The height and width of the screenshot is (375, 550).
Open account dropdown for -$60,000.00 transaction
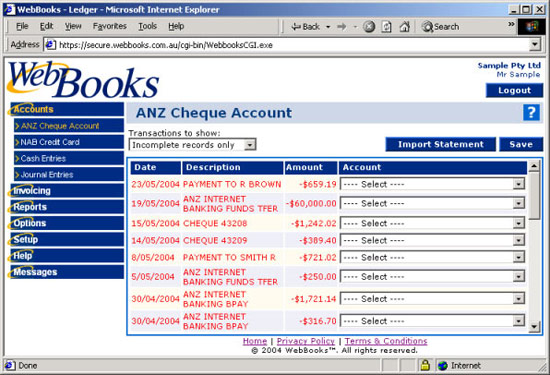518,203
